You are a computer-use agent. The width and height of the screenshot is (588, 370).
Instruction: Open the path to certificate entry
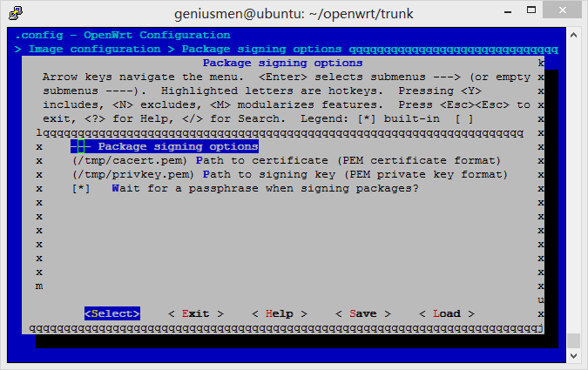[x=287, y=160]
